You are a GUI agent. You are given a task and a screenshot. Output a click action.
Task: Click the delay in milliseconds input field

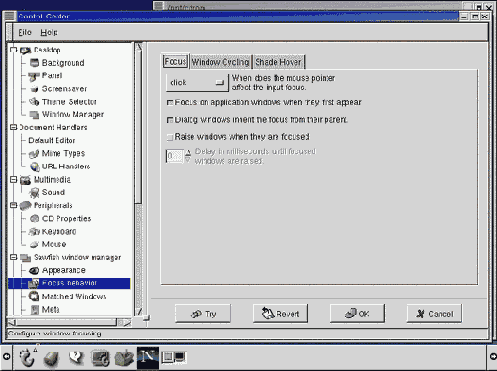pyautogui.click(x=175, y=156)
